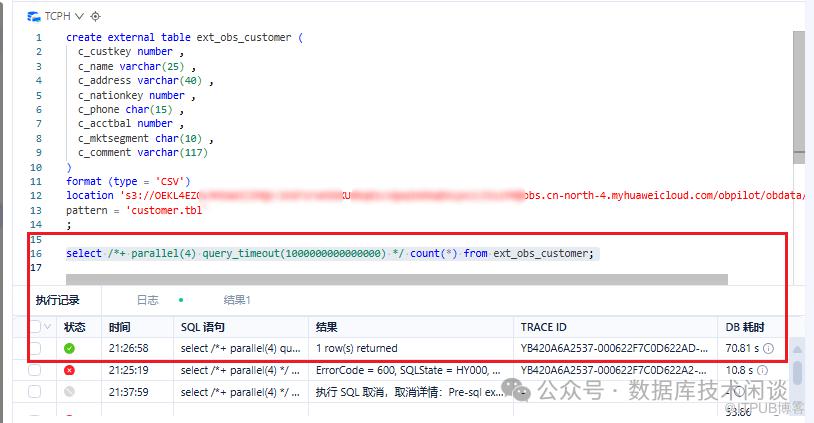Viewport: 814px width, 423px height.
Task: Click green success status icon at 21:26:58
Action: 69,348
